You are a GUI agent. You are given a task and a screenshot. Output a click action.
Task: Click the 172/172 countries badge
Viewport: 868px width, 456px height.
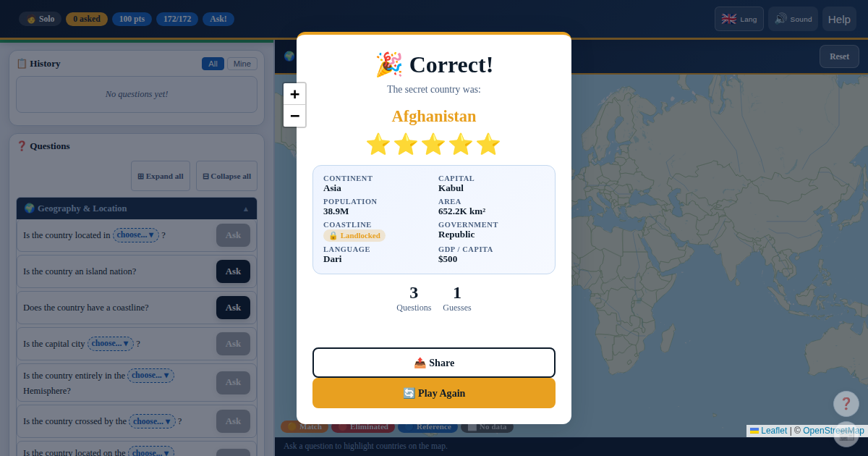coord(177,19)
